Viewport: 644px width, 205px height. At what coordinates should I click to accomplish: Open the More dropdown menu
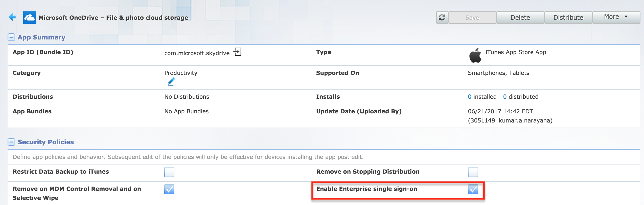[x=616, y=17]
